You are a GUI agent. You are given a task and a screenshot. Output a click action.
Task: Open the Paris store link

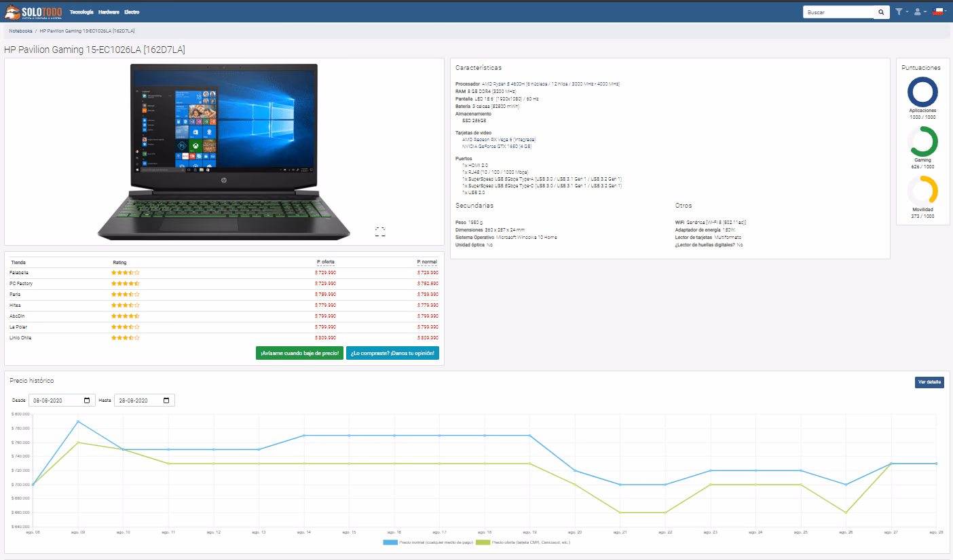coord(15,295)
